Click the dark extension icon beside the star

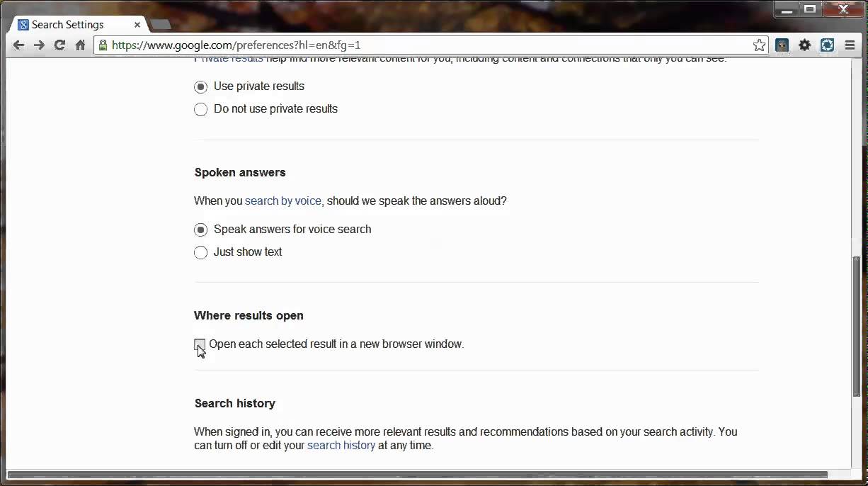tap(782, 45)
